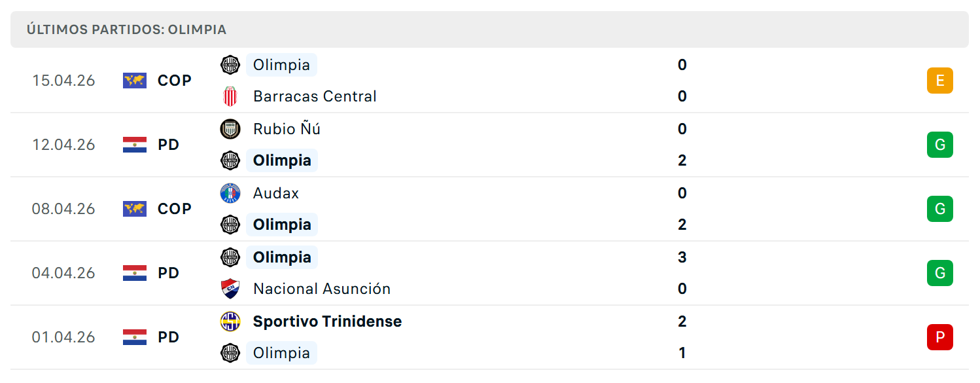Viewport: 980px width, 383px height.
Task: Click the red P loss badge
Action: (940, 337)
